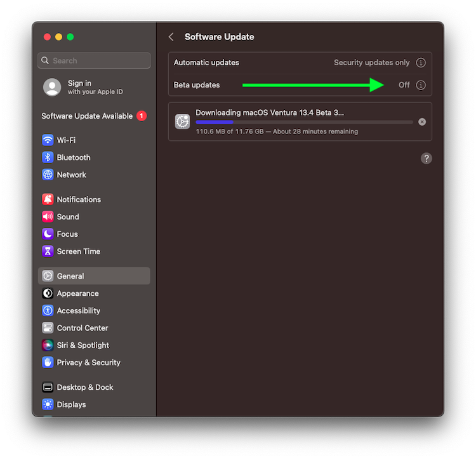Image resolution: width=476 pixels, height=459 pixels.
Task: Click the Beta updates Off value
Action: pos(404,85)
